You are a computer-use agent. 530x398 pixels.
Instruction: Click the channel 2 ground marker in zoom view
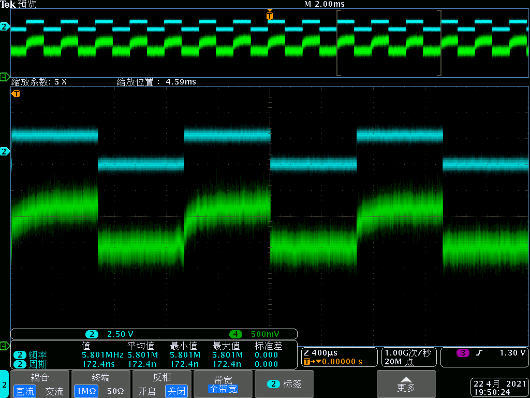pos(4,151)
